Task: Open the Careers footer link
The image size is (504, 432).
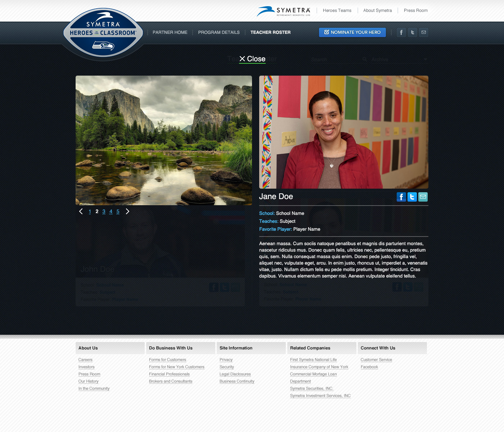Action: (85, 360)
